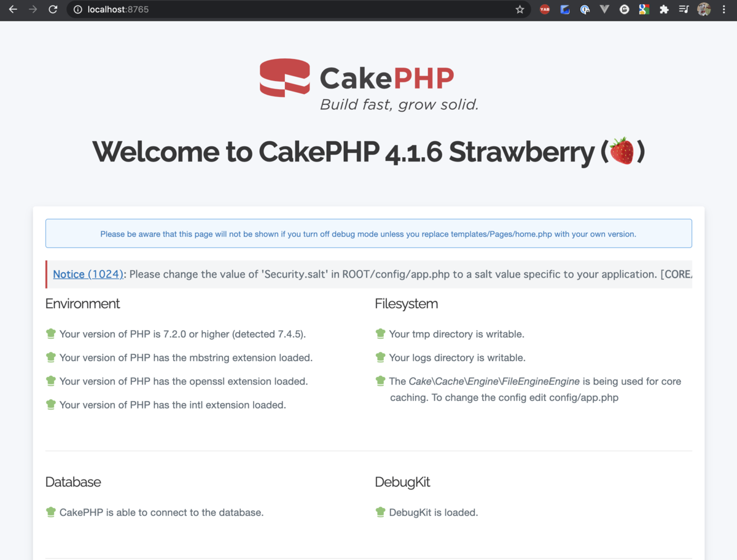Click the chef hat beside database connection line
Image resolution: width=737 pixels, height=560 pixels.
click(x=51, y=511)
